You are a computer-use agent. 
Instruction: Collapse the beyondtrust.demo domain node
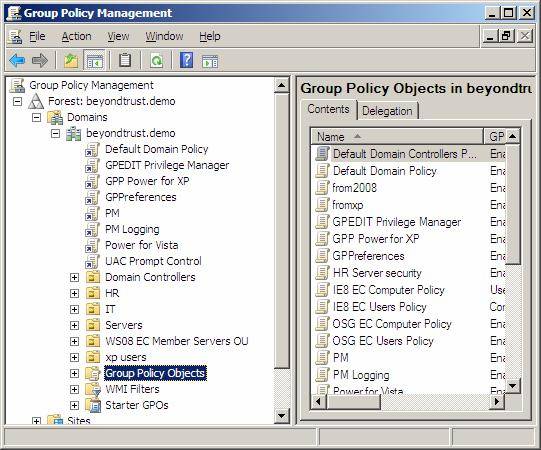[x=55, y=133]
